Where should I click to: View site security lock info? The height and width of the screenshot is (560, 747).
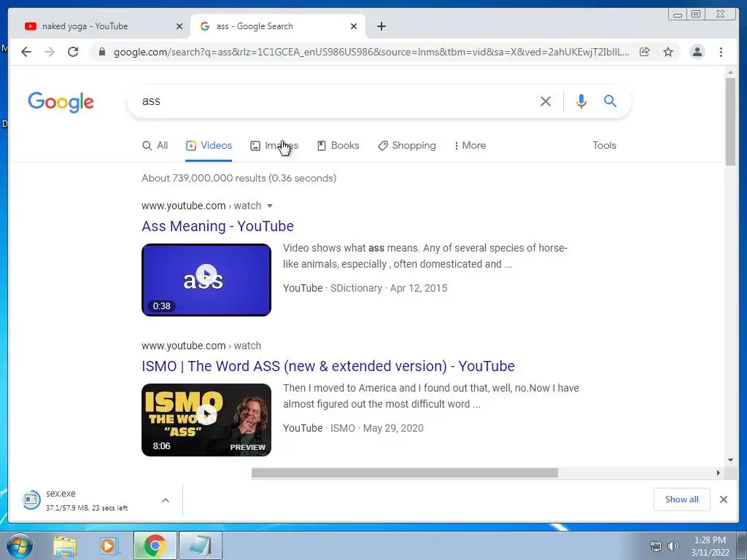pos(102,52)
